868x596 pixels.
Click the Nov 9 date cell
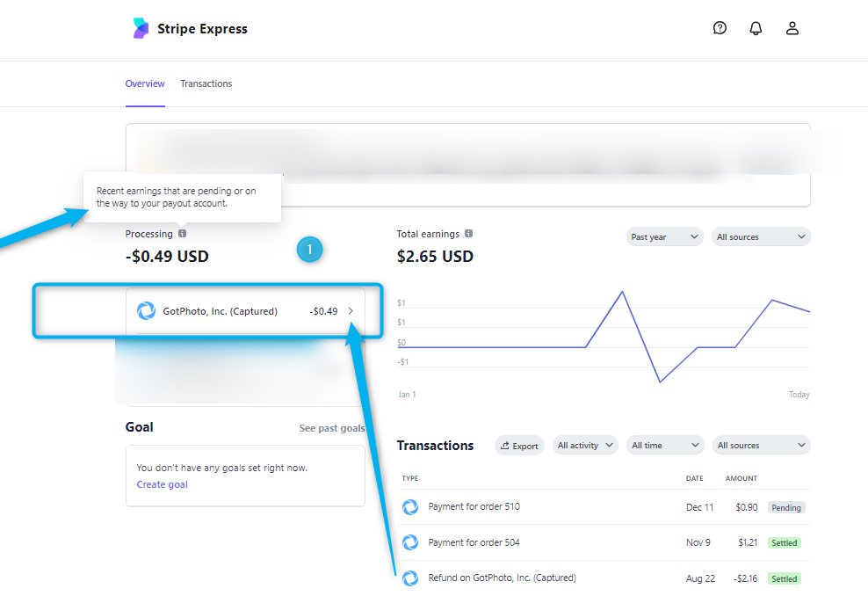tap(698, 542)
